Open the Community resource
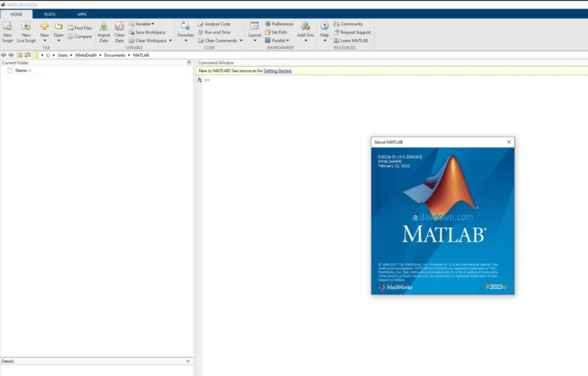This screenshot has height=376, width=588. [348, 24]
